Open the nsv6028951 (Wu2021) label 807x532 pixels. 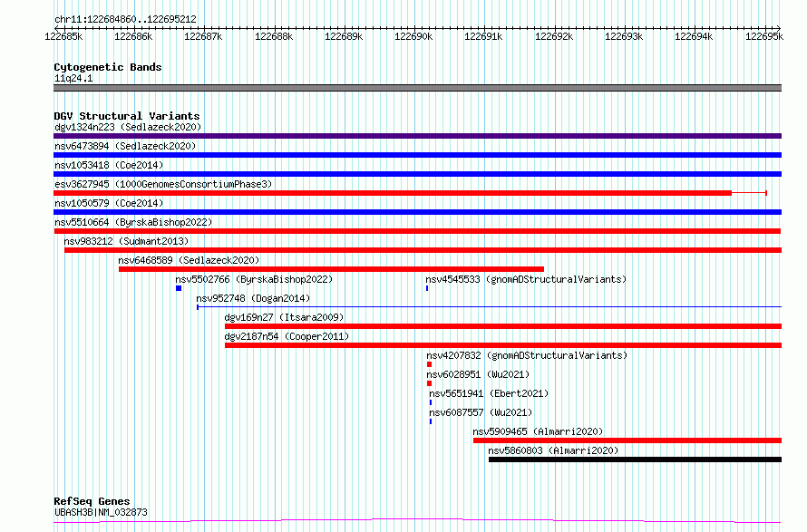[478, 374]
